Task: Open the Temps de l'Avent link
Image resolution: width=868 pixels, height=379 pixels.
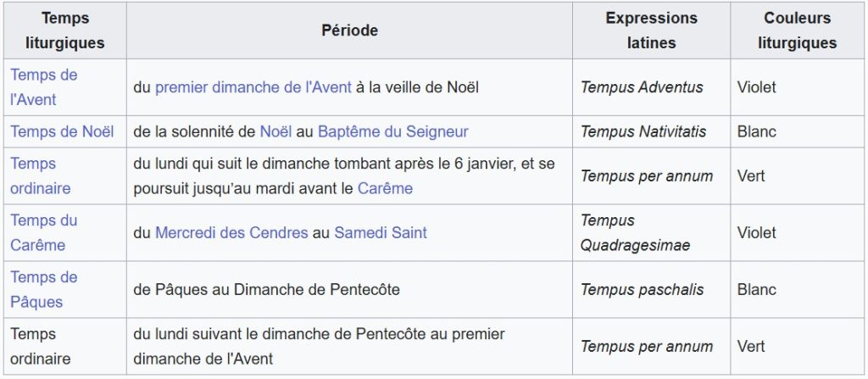Action: tap(44, 87)
